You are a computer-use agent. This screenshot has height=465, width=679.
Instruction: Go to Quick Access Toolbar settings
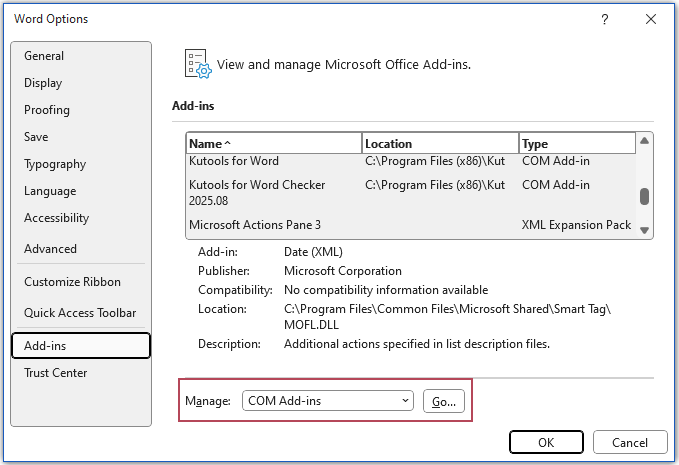coord(80,313)
